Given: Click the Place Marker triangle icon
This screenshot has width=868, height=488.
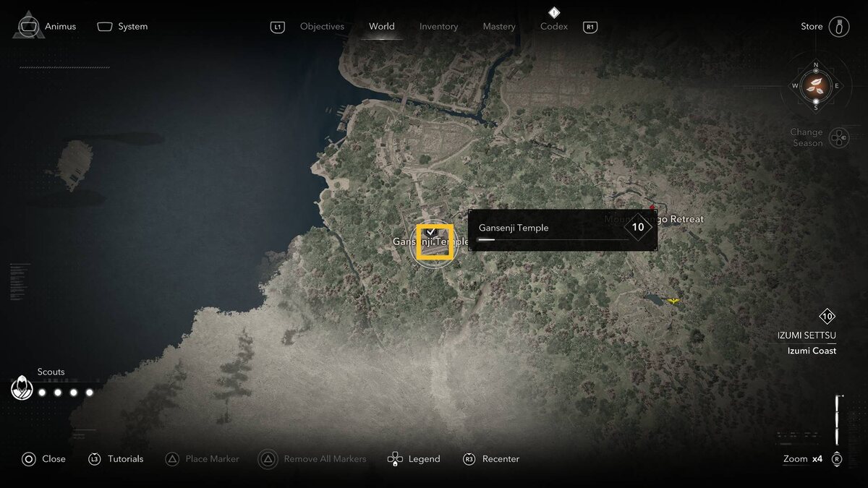Looking at the screenshot, I should 172,459.
